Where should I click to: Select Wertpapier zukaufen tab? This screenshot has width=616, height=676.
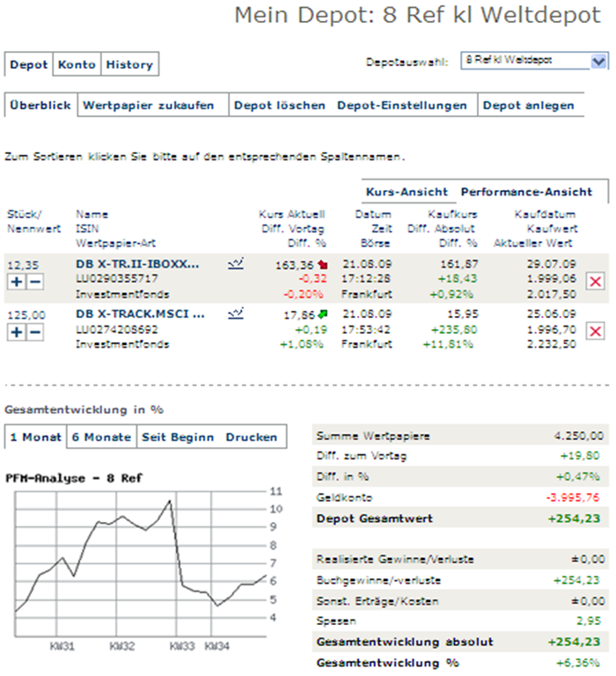click(149, 106)
